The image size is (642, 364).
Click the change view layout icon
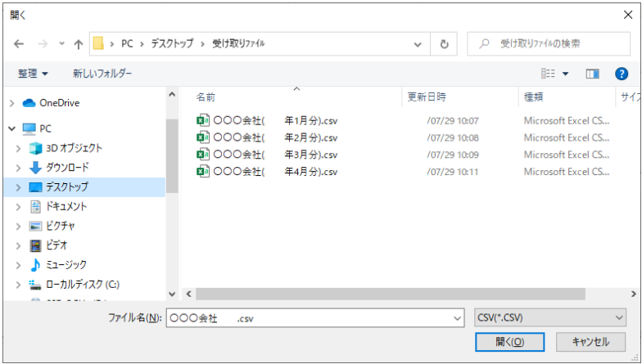click(x=549, y=74)
